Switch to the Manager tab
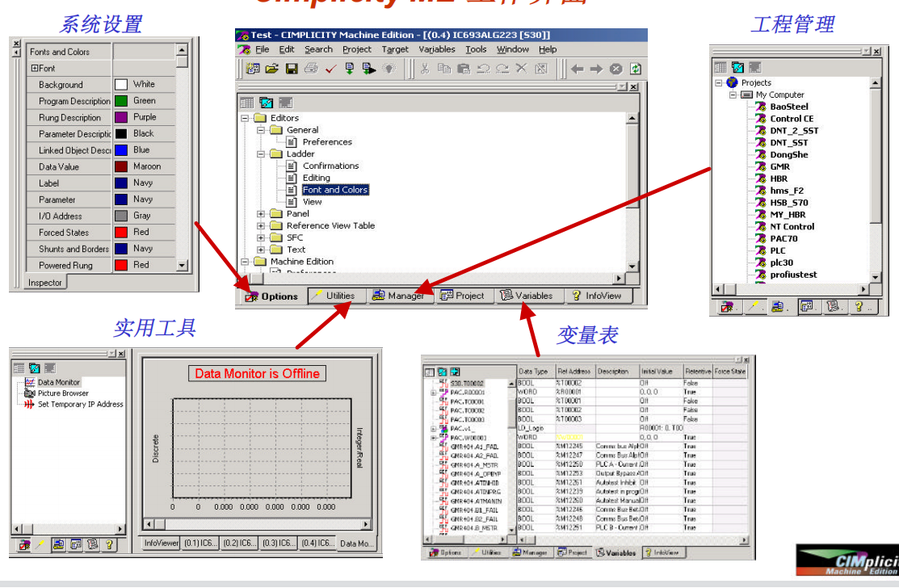 [x=400, y=296]
